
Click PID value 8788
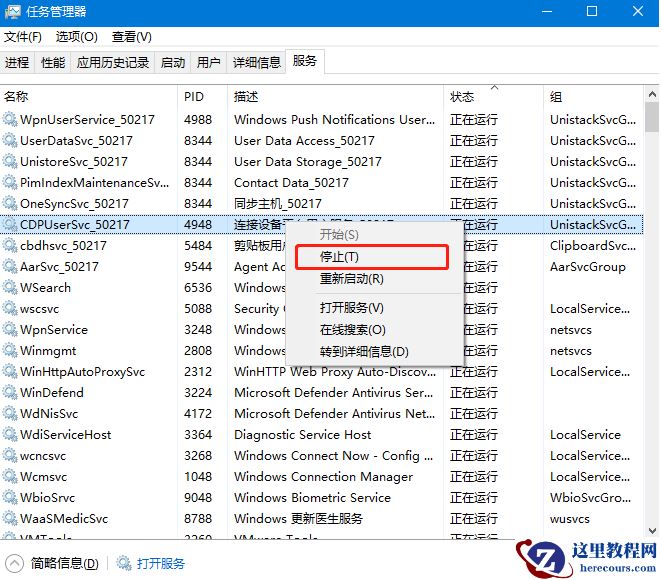(198, 519)
